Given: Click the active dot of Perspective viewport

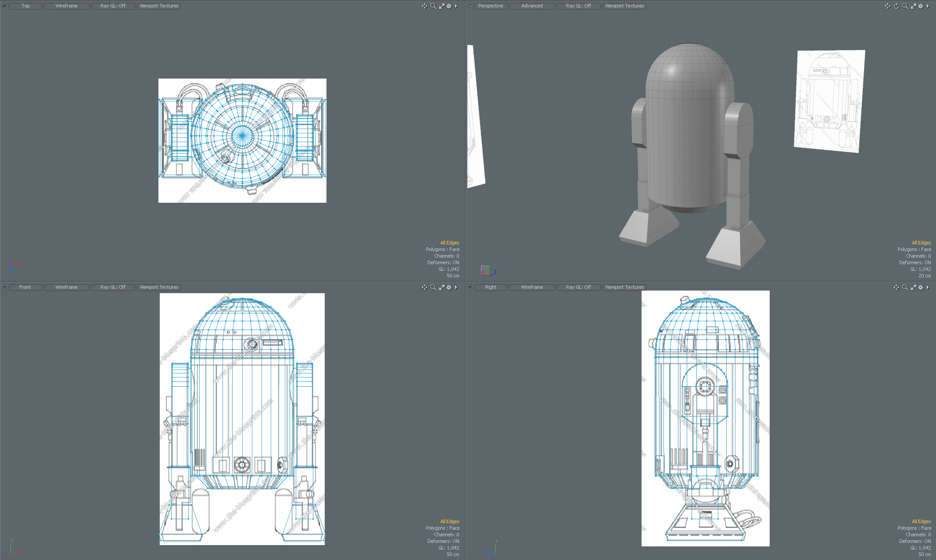Looking at the screenshot, I should tap(470, 6).
